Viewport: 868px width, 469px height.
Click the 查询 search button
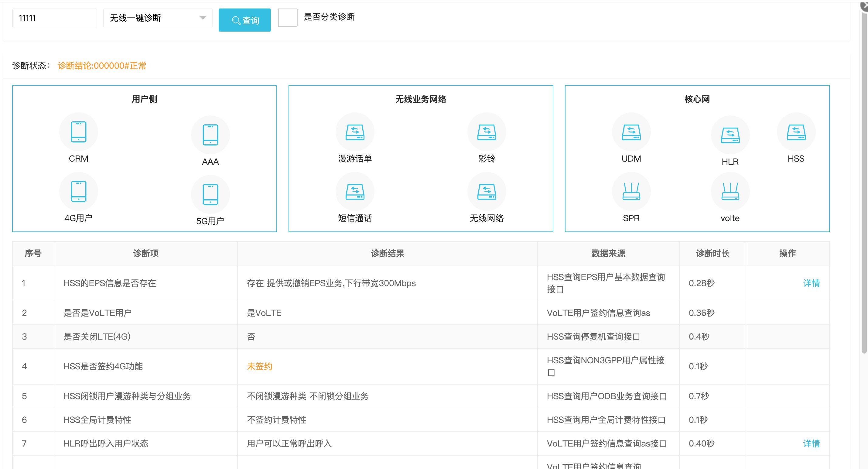pos(244,20)
